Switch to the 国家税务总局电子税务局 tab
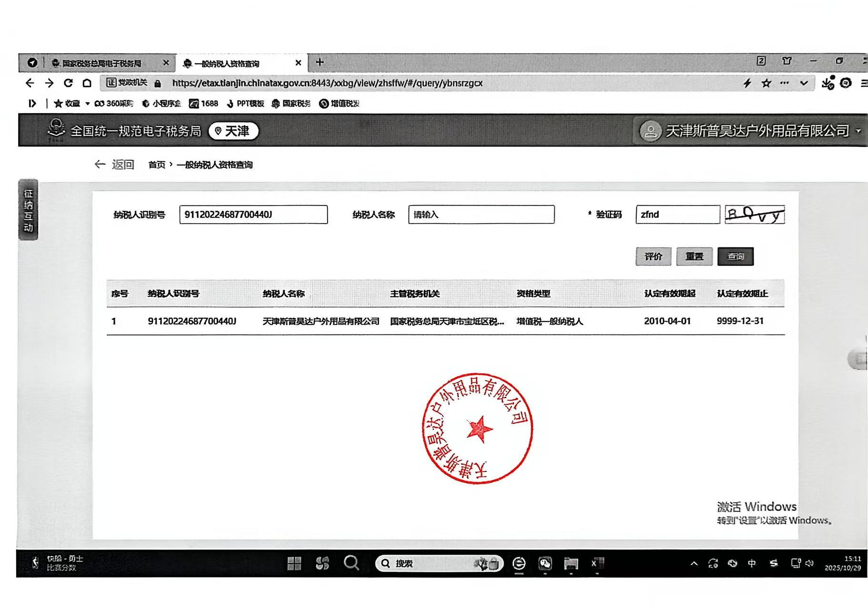Image resolution: width=868 pixels, height=609 pixels. [101, 63]
